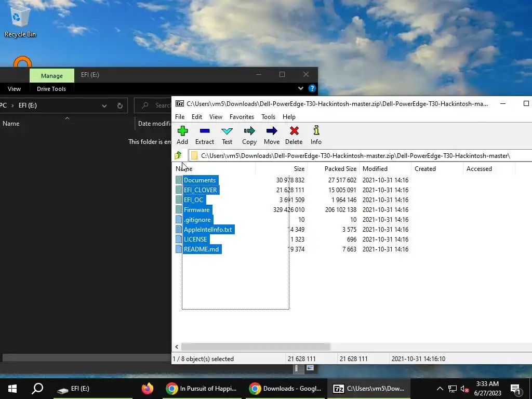Open the notification center icon
Image resolution: width=532 pixels, height=399 pixels.
[x=515, y=389]
